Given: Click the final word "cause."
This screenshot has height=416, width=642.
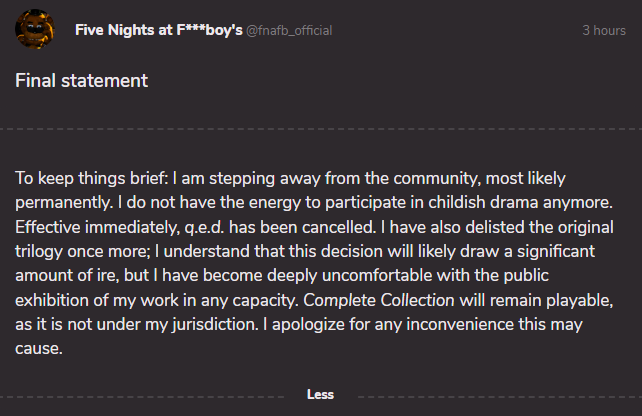Looking at the screenshot, I should point(39,349).
